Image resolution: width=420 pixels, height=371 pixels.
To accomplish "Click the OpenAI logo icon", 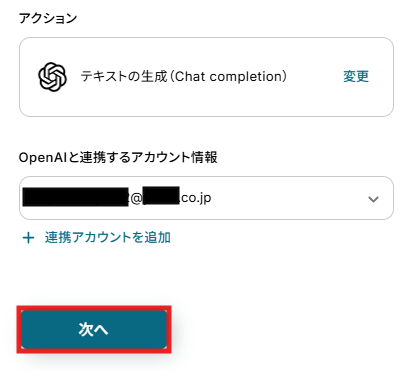I will pos(52,77).
